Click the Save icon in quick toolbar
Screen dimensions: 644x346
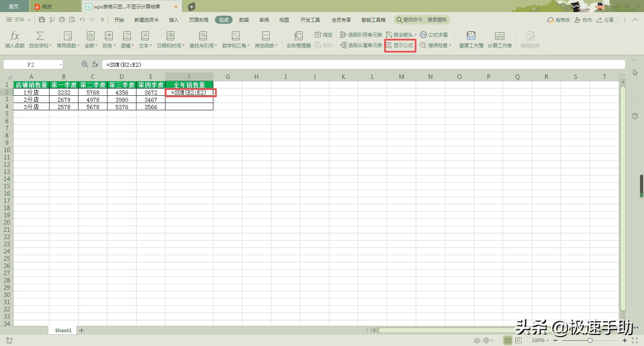42,20
